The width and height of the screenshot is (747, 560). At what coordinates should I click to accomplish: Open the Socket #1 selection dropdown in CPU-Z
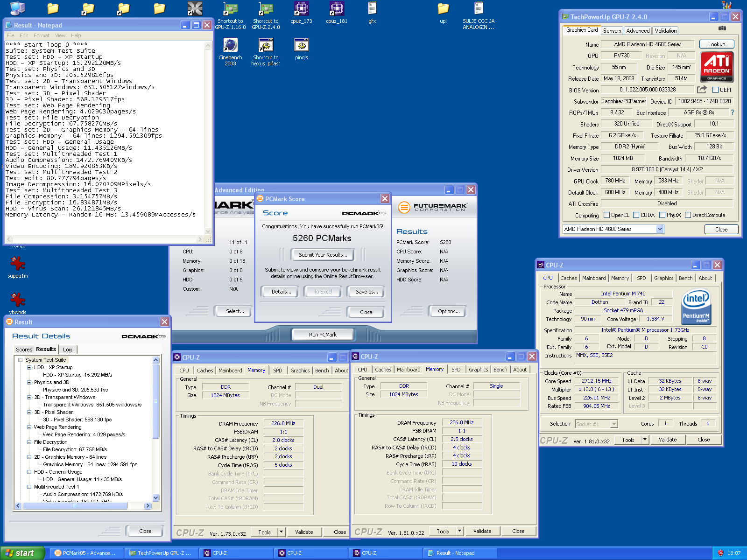click(x=614, y=424)
